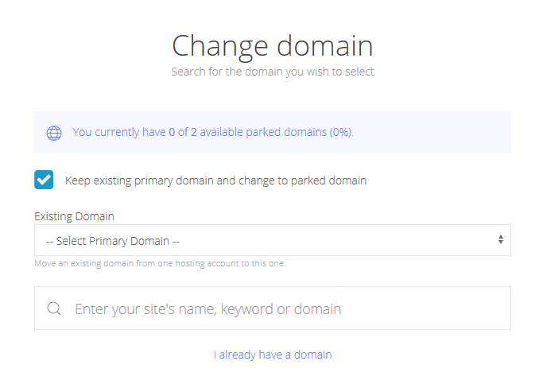
Task: Click the "Change domain" page heading
Action: [x=273, y=45]
